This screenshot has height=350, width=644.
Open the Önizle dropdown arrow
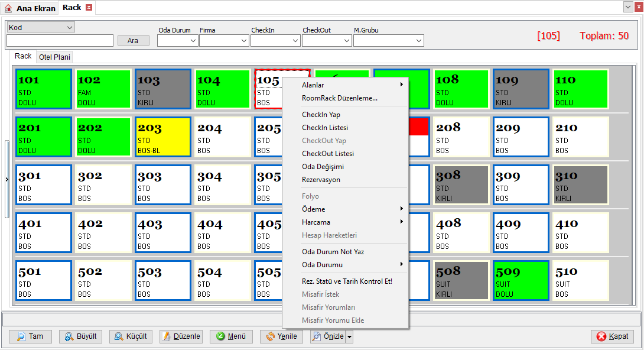coord(350,337)
